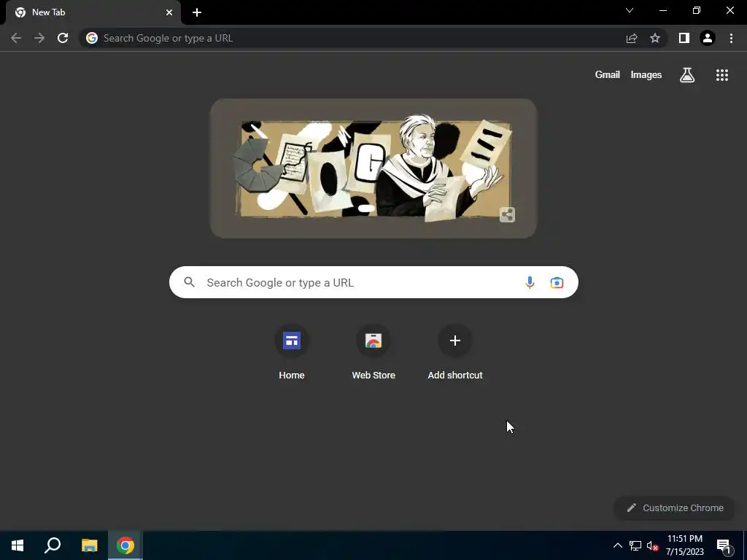Open the profile avatar menu
This screenshot has height=560, width=747.
708,38
